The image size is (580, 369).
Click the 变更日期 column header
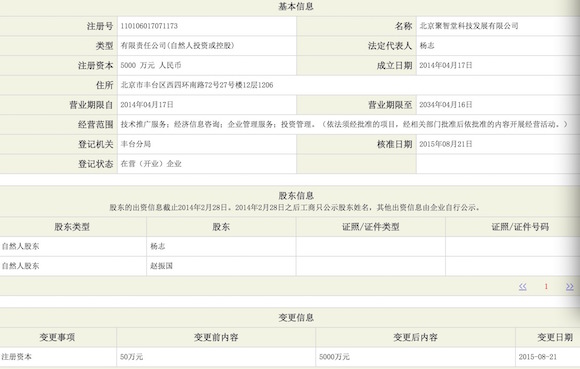[x=555, y=337]
